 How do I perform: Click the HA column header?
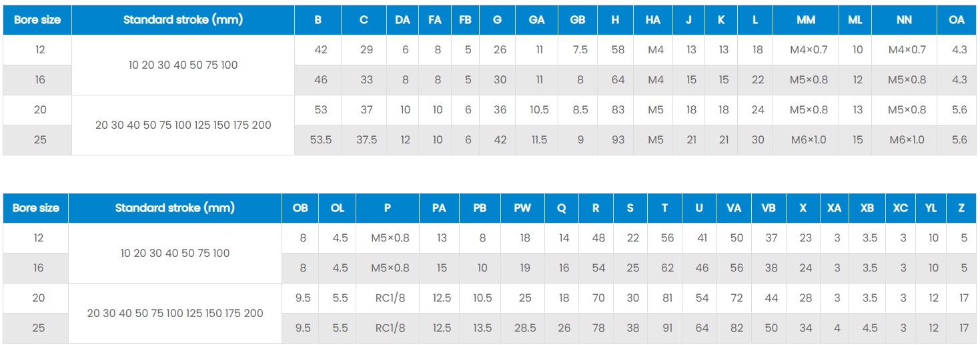tap(653, 20)
